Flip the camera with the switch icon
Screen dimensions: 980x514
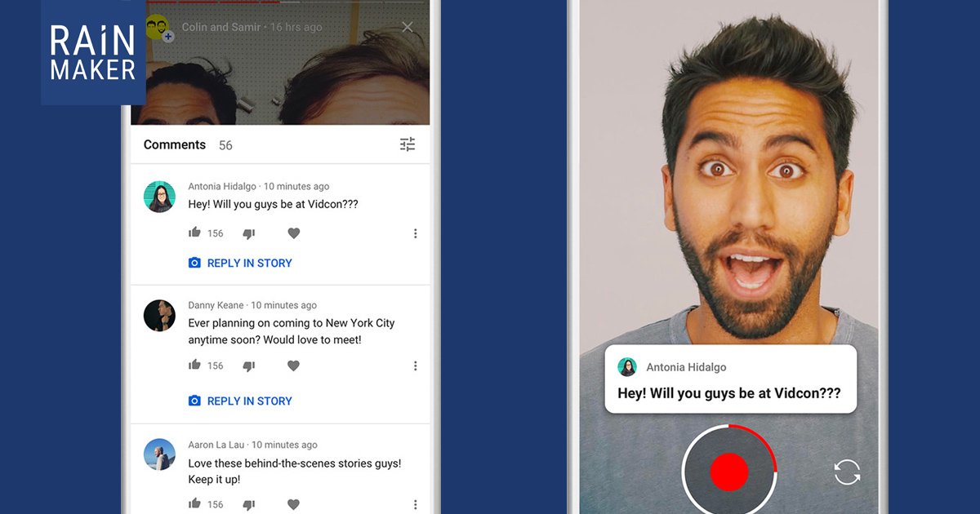tap(847, 472)
